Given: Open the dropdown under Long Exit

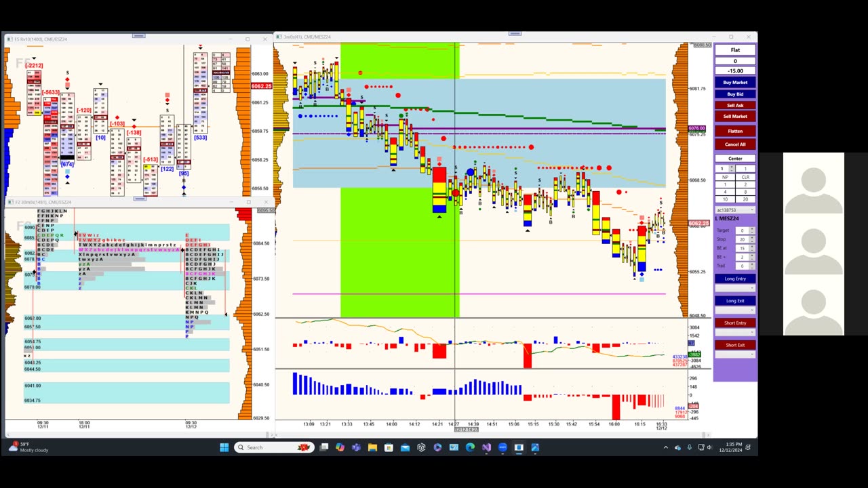Looking at the screenshot, I should [735, 310].
